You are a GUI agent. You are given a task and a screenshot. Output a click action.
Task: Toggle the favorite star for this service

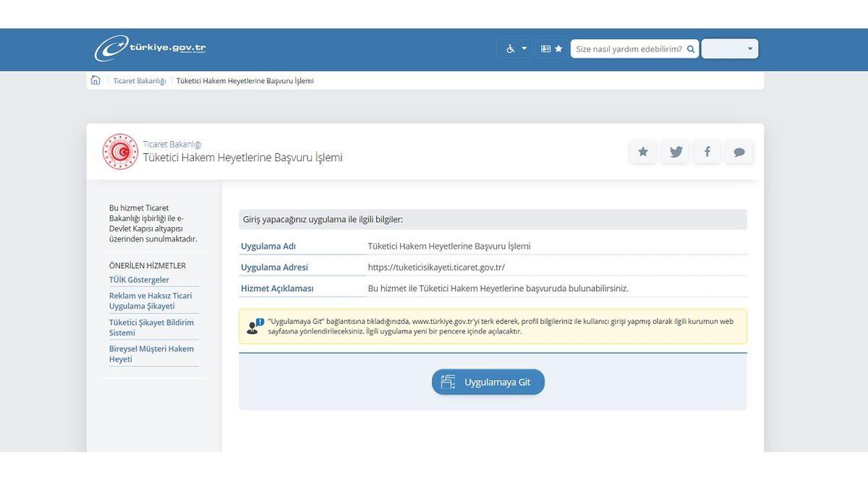pos(643,152)
